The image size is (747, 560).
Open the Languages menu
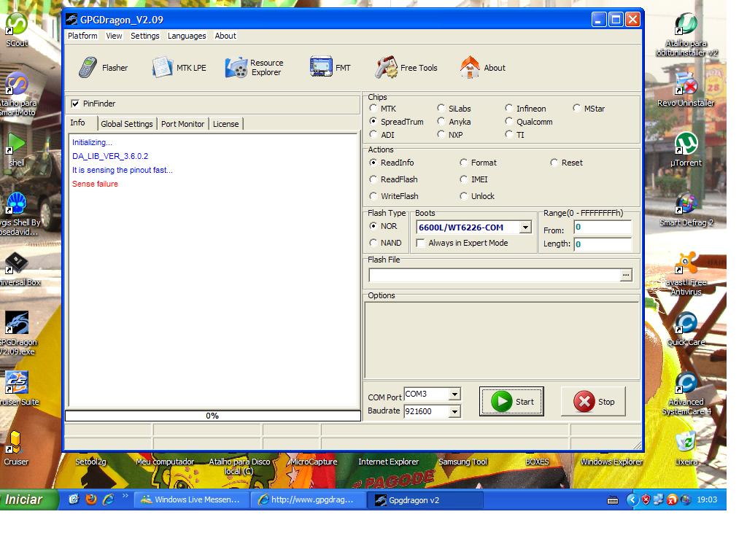(x=187, y=36)
